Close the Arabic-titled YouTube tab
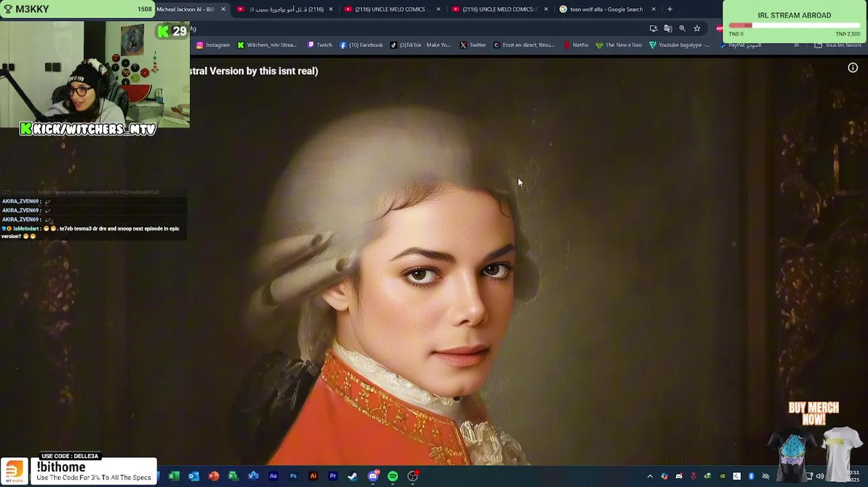 pos(331,9)
